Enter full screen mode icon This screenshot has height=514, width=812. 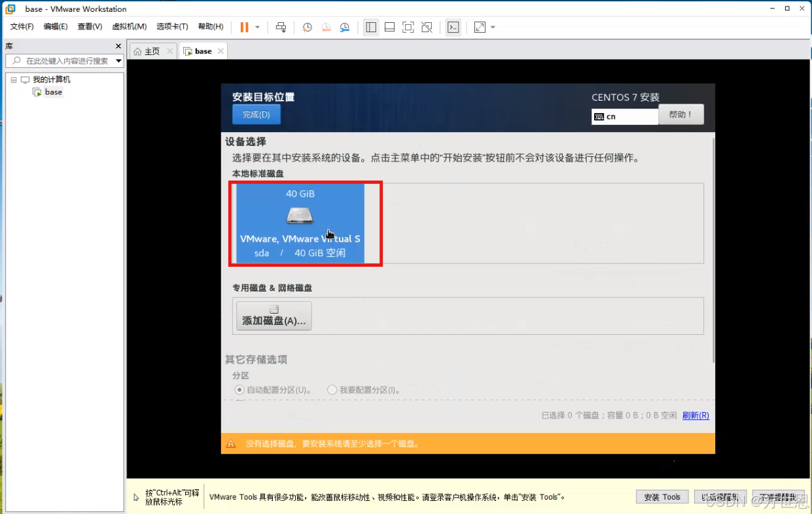(408, 27)
